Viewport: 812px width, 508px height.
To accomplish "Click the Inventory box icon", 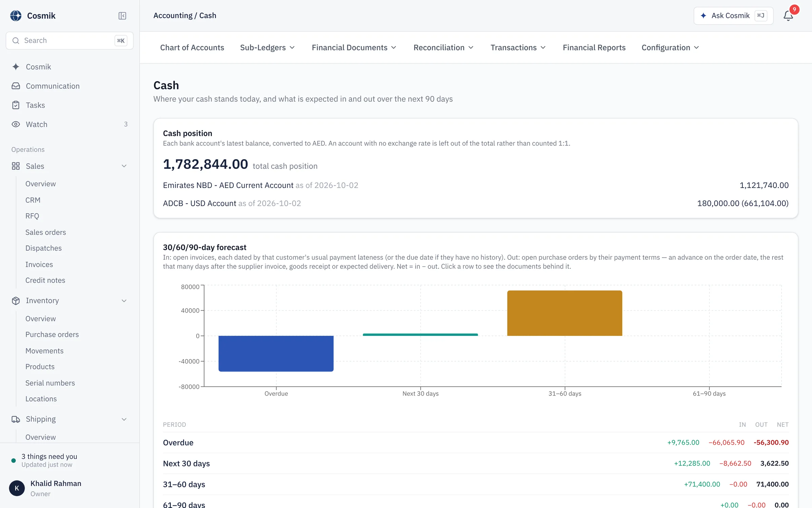I will 16,301.
